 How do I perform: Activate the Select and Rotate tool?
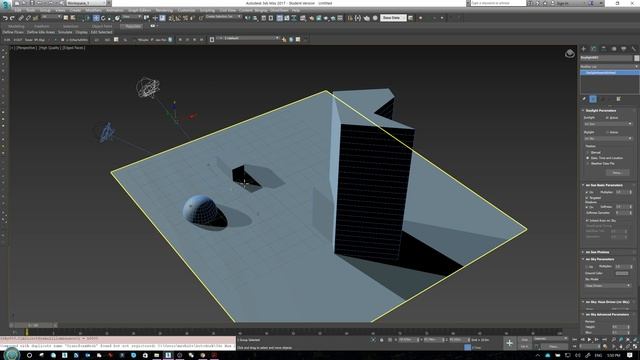click(x=103, y=18)
